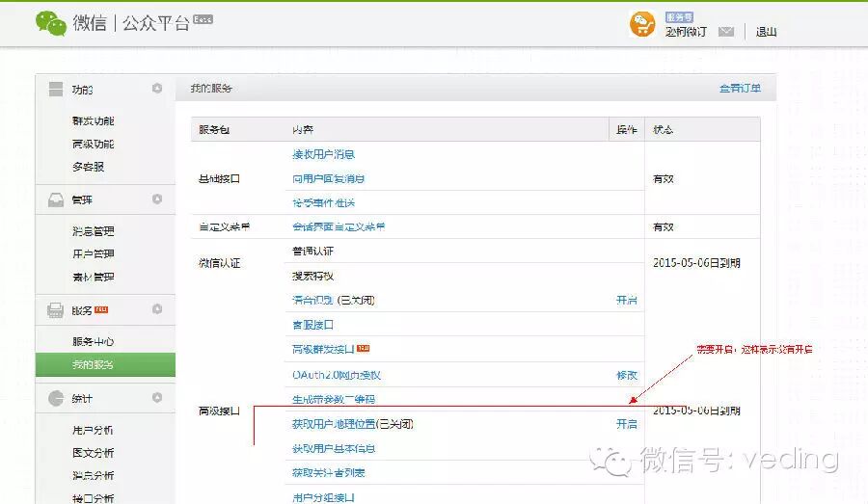This screenshot has height=504, width=868.
Task: Open the 语音识别 (已关闭) link
Action: [334, 301]
